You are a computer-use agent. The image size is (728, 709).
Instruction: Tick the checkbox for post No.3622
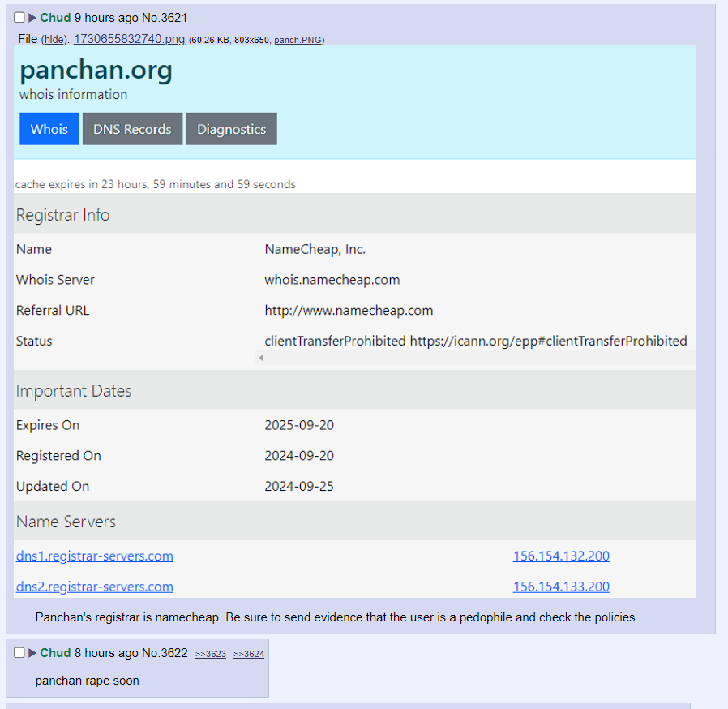pyautogui.click(x=19, y=653)
